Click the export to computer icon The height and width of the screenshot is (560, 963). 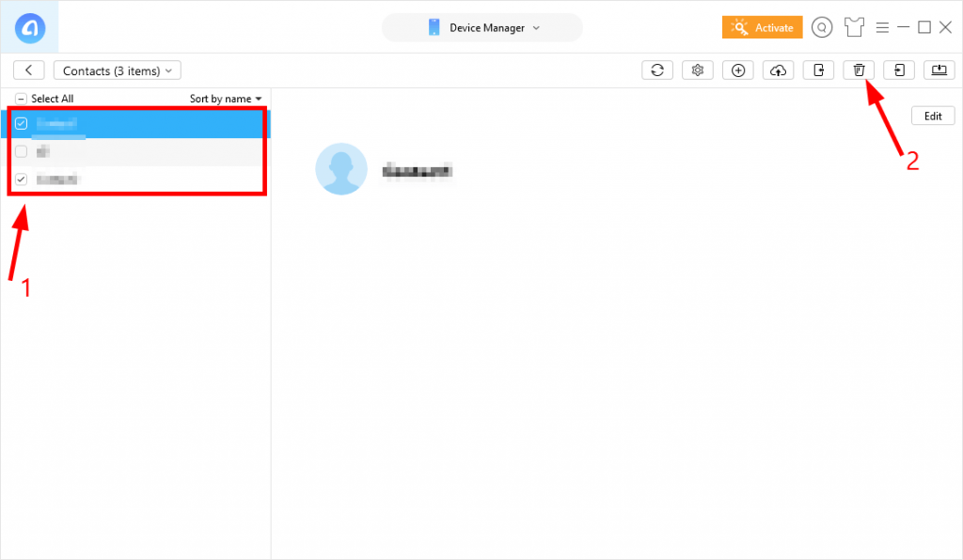tap(939, 70)
